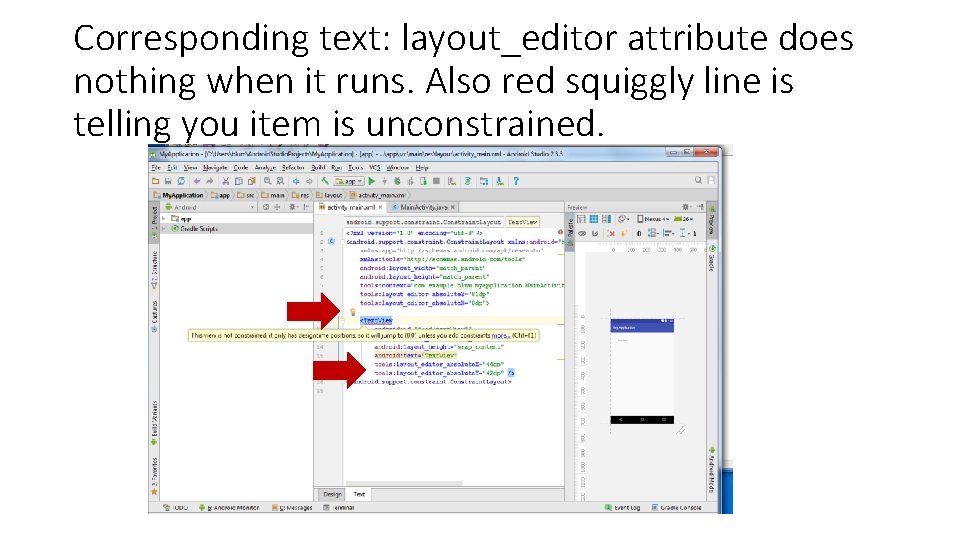This screenshot has width=960, height=540.
Task: Open the Tools menu
Action: 355,168
